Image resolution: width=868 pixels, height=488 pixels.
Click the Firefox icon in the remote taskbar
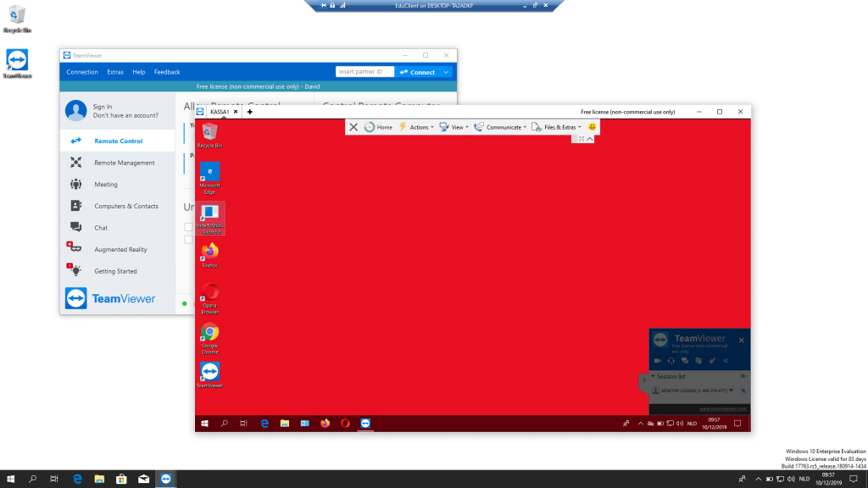pyautogui.click(x=325, y=424)
